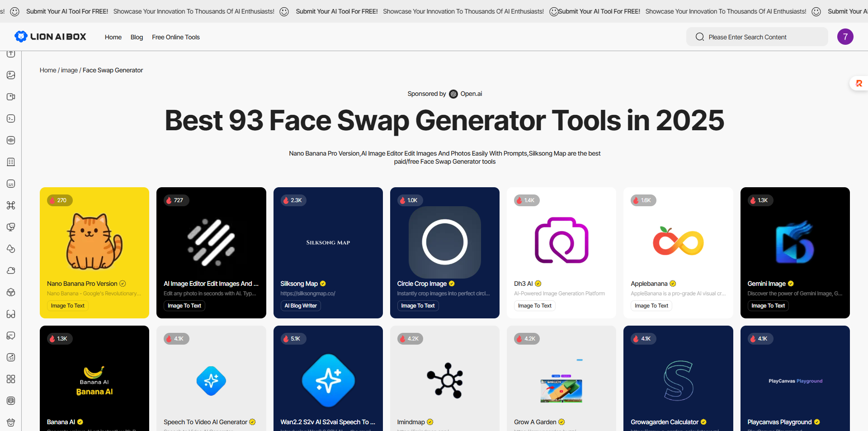
Task: Click the Growagarden Calculator S logo
Action: pos(678,381)
